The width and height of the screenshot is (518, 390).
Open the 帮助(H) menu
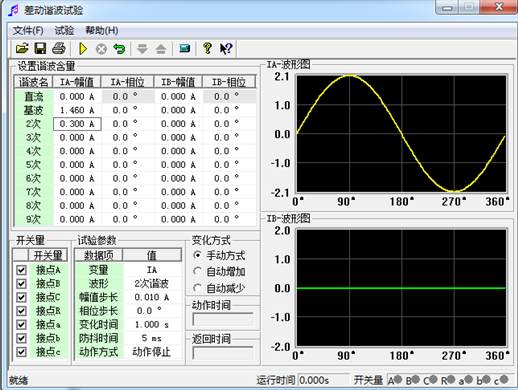click(102, 31)
